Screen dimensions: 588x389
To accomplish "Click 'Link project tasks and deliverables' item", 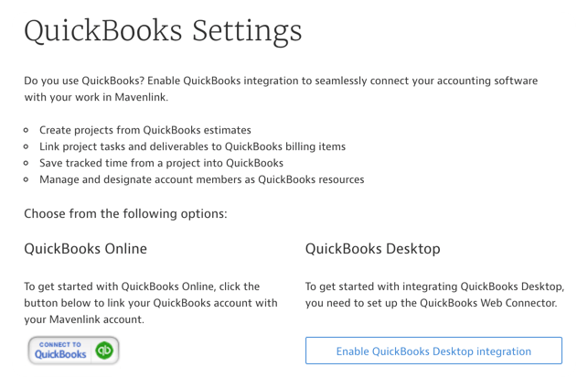I will pyautogui.click(x=192, y=146).
